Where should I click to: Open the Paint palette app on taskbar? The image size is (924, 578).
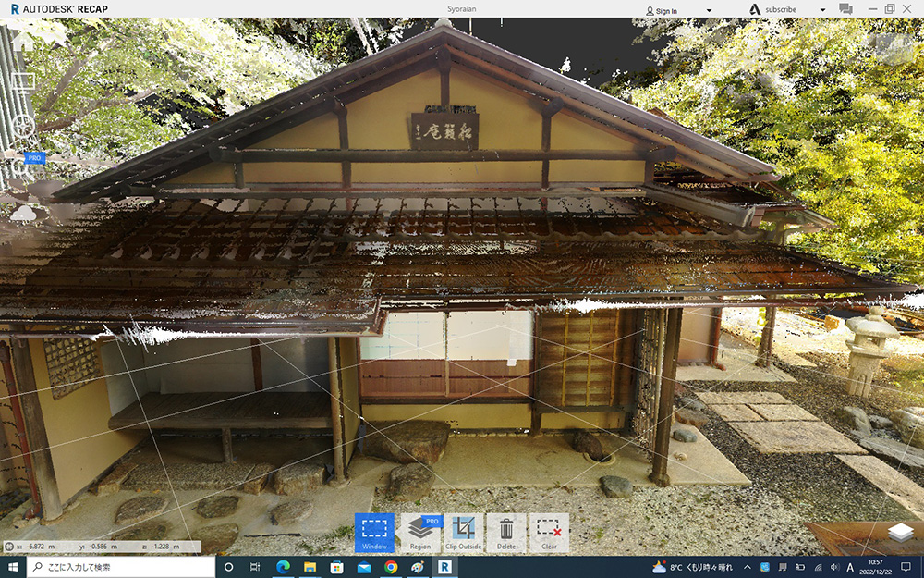(x=418, y=567)
